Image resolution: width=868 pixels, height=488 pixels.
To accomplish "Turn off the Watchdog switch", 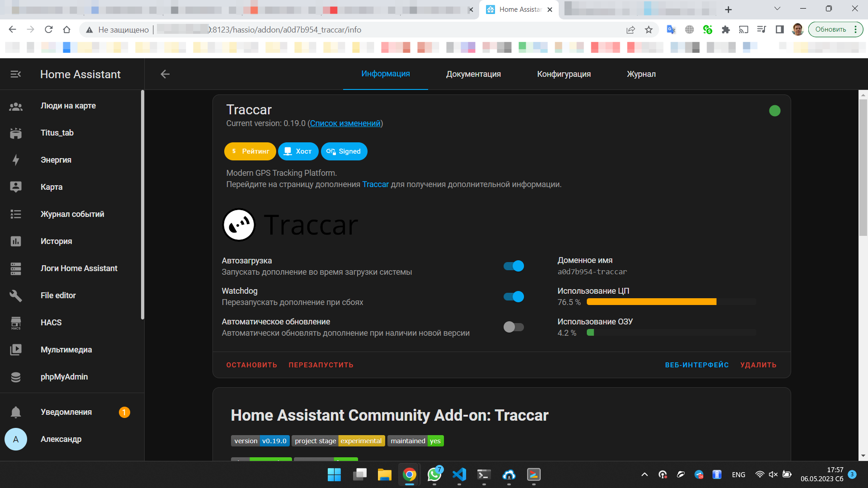I will (x=513, y=296).
